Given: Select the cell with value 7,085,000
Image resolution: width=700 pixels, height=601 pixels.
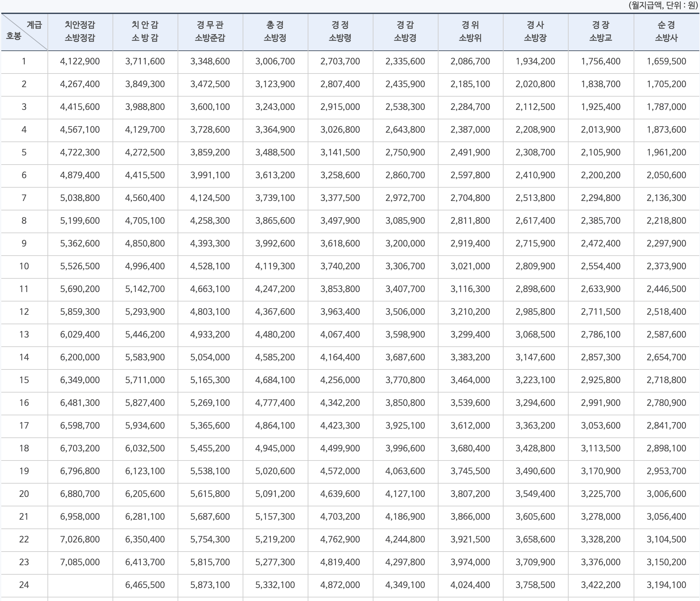Looking at the screenshot, I should coord(80,562).
